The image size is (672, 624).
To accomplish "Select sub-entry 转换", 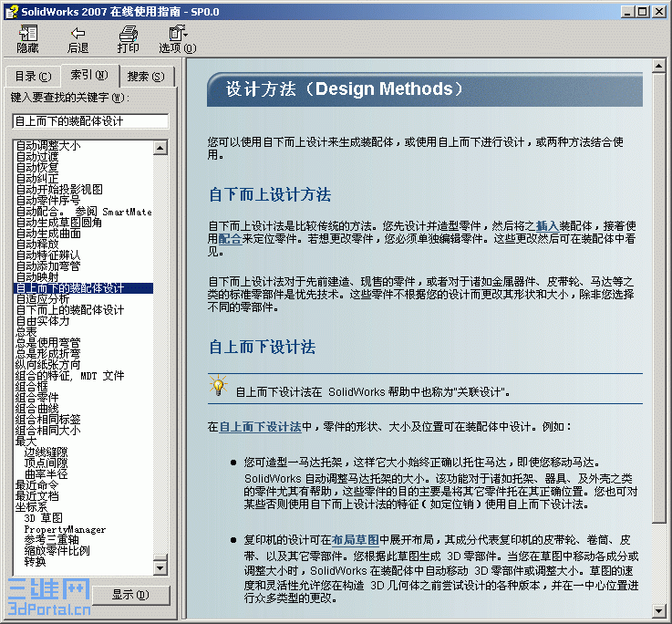I will pos(36,561).
